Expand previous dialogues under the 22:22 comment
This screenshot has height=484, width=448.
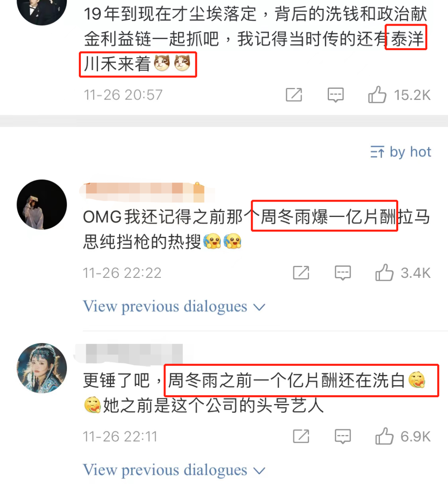[x=174, y=306]
